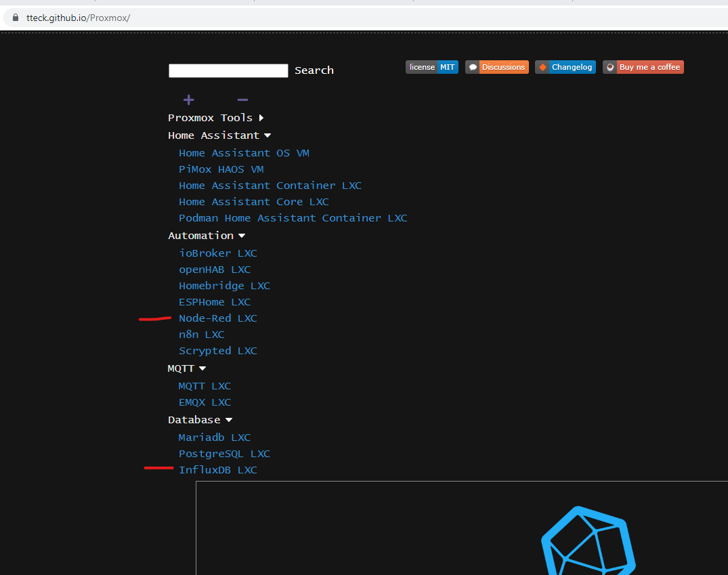Open InfluxDB LXC link

218,471
